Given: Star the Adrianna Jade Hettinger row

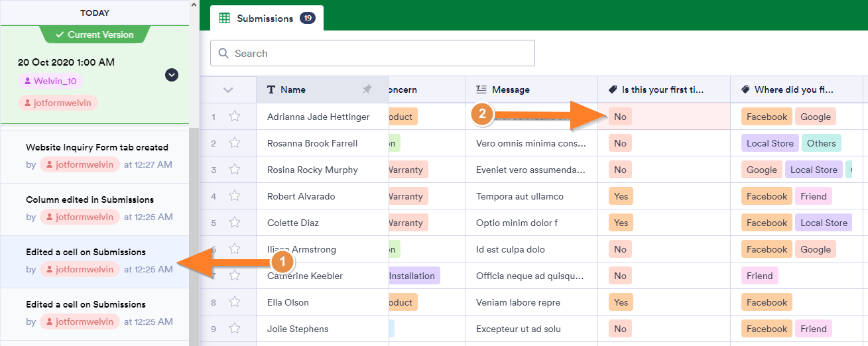Looking at the screenshot, I should pyautogui.click(x=234, y=117).
